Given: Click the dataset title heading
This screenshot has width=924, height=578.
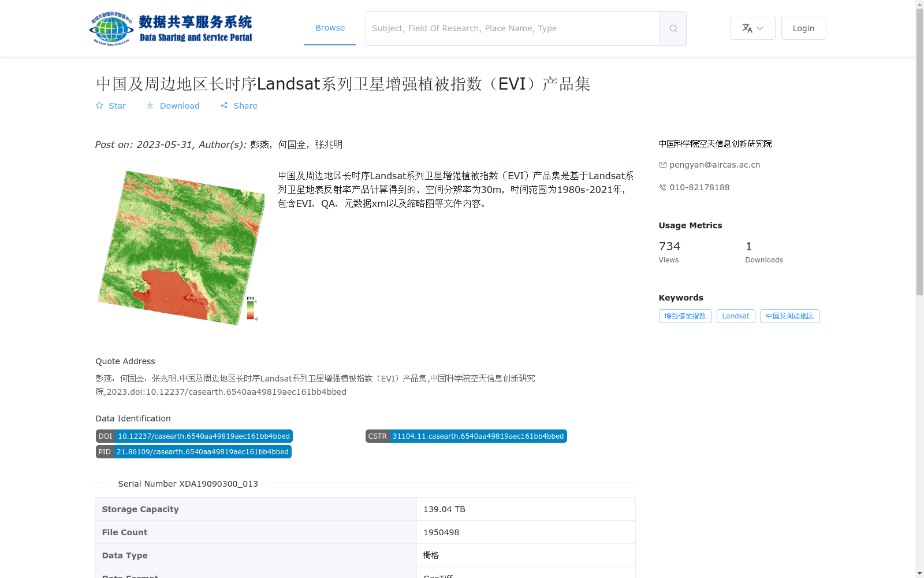Looking at the screenshot, I should click(x=343, y=84).
